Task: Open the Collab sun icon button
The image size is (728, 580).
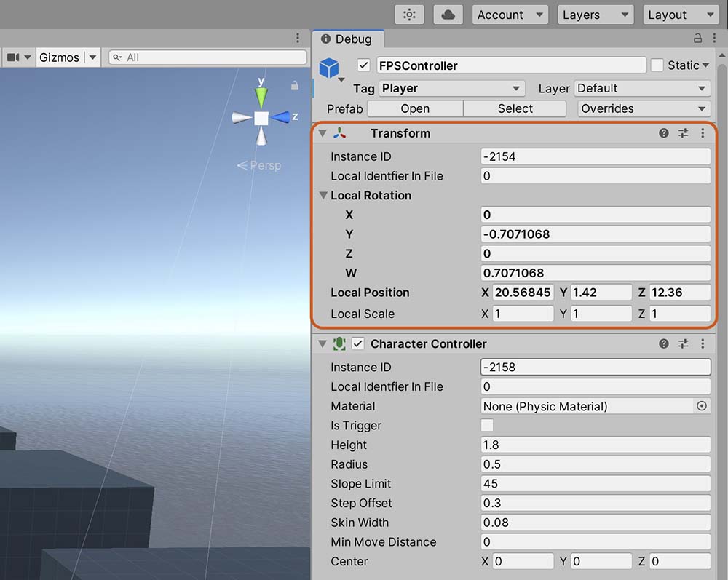Action: tap(409, 15)
